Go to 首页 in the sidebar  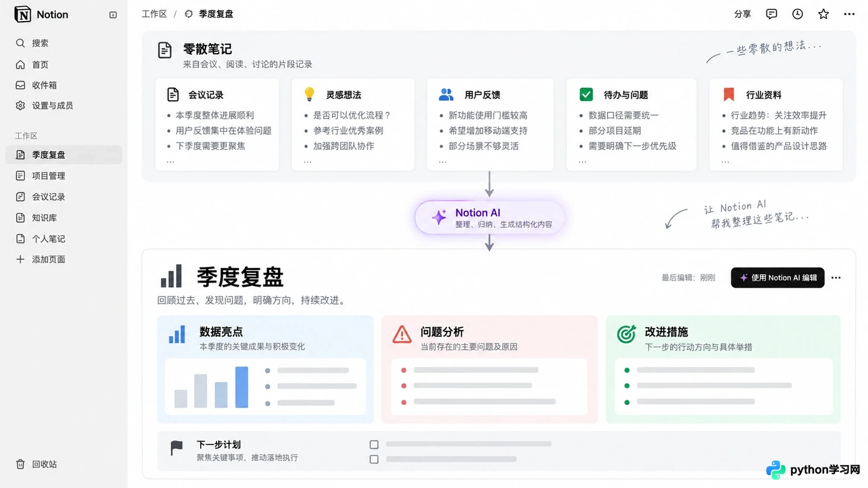point(63,64)
